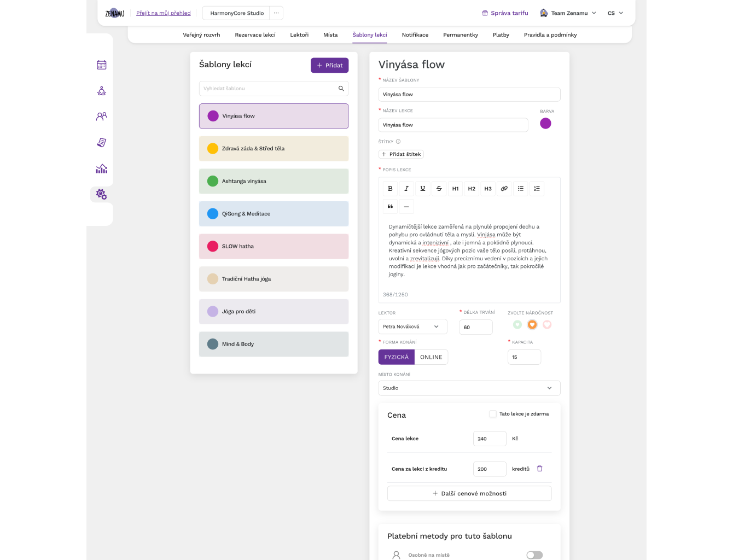The height and width of the screenshot is (560, 733).
Task: Choose FYZICKÁ lesson form
Action: click(397, 357)
